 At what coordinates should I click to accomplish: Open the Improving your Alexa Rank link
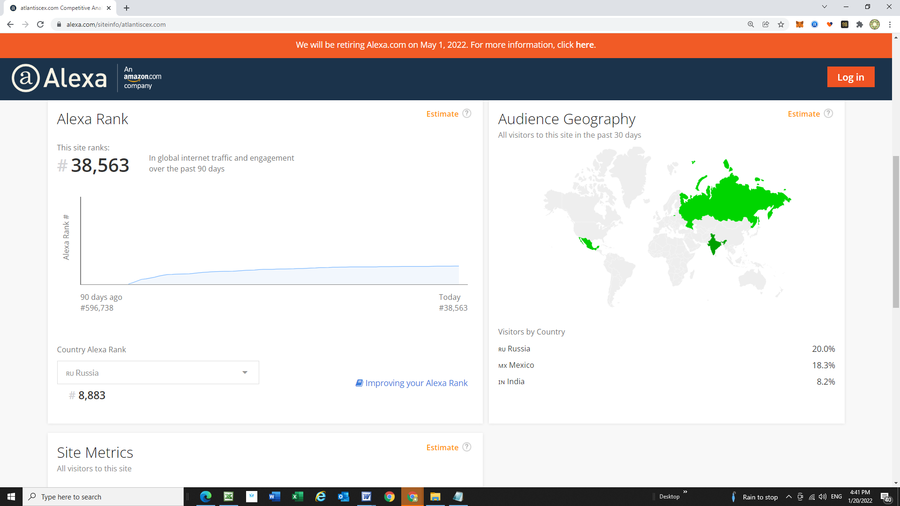pos(412,383)
